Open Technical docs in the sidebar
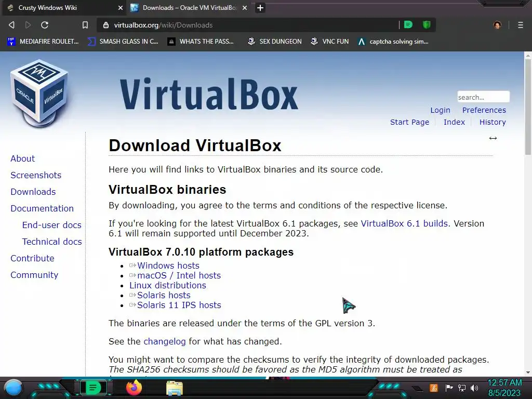The width and height of the screenshot is (532, 399). coord(52,242)
